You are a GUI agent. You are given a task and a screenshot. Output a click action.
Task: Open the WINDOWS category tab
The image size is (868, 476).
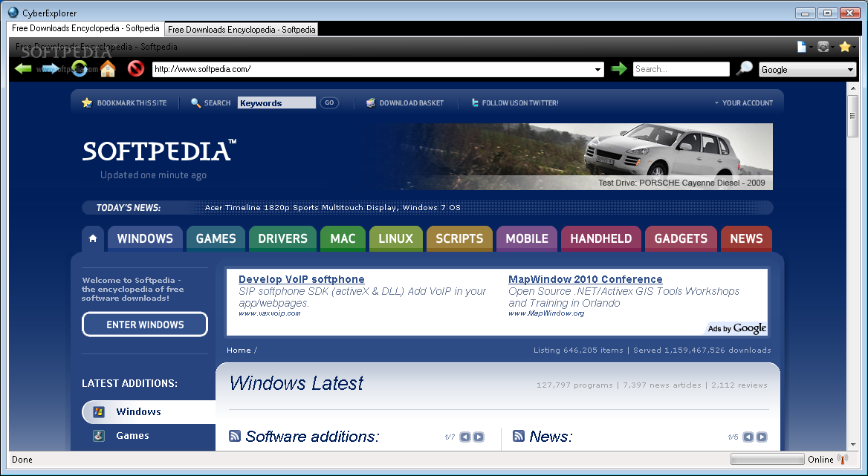[x=145, y=238]
